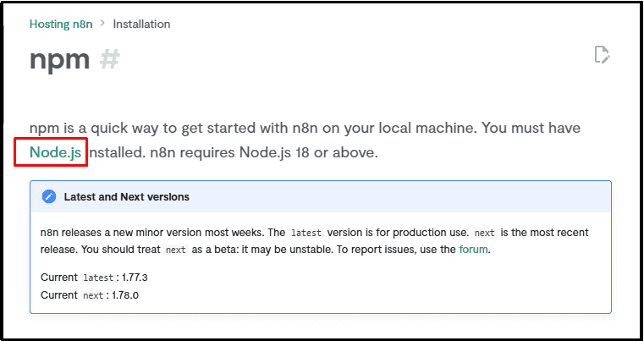Click the latest code tag in Current latest line
The image size is (644, 341).
click(x=99, y=277)
